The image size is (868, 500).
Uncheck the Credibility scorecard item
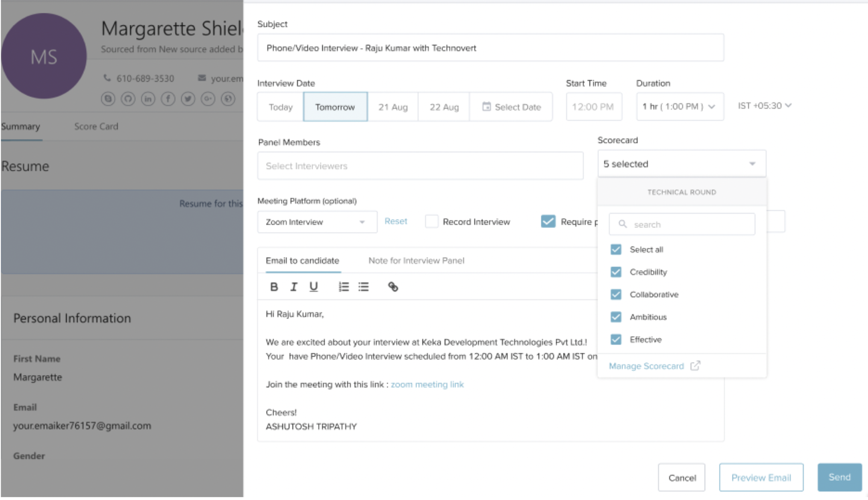616,272
